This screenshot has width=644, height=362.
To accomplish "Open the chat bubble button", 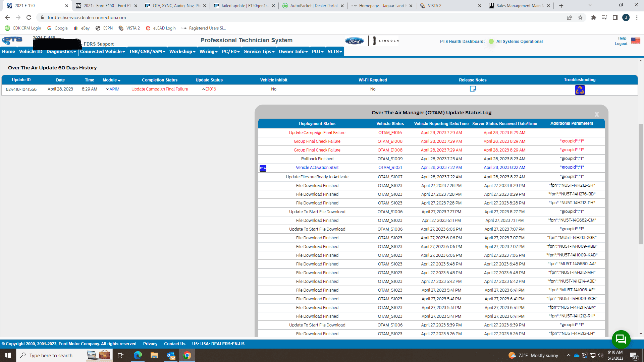I will tap(621, 339).
